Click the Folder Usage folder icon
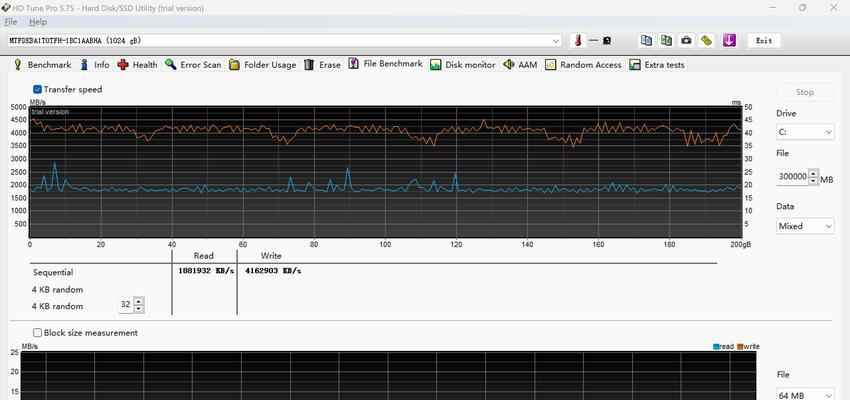The height and width of the screenshot is (400, 850). 234,64
